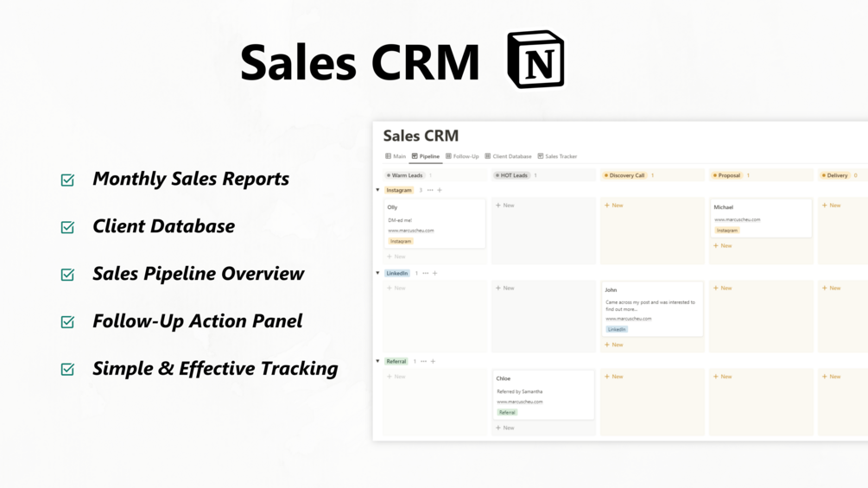Viewport: 868px width, 488px height.
Task: Collapse the LinkedIn group toggle arrow
Action: coord(377,273)
